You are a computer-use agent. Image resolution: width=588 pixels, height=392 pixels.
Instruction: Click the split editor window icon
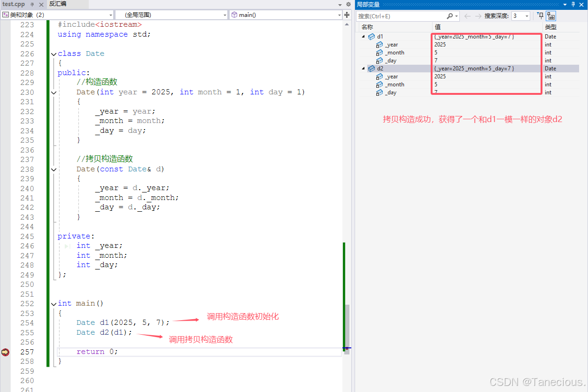(x=347, y=15)
